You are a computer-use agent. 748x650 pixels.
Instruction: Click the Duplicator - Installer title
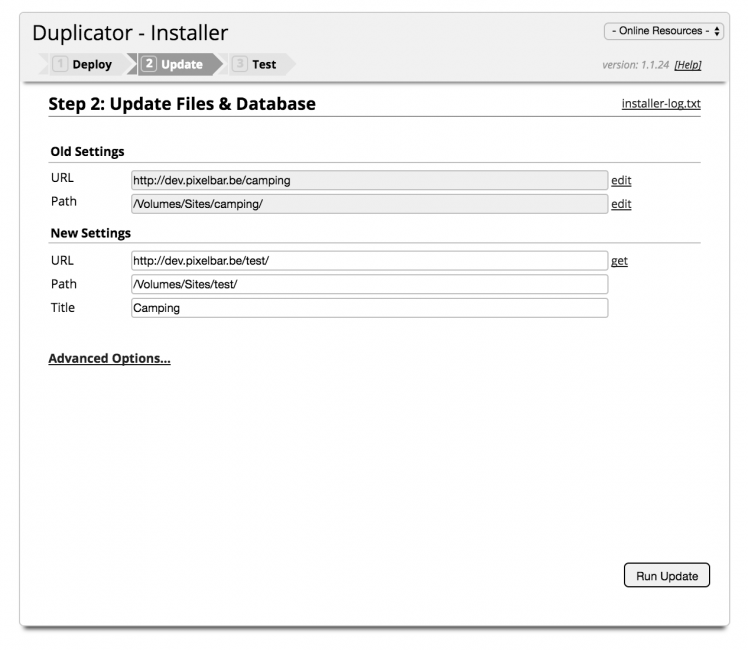click(x=130, y=33)
